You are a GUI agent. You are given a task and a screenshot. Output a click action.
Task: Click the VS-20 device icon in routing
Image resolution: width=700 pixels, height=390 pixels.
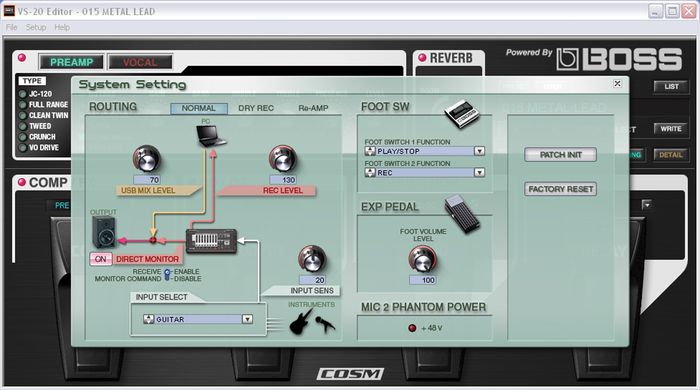coord(211,241)
